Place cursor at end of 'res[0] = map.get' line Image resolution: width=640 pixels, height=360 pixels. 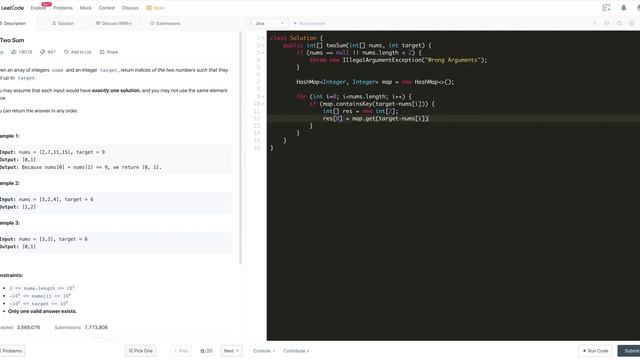pyautogui.click(x=429, y=119)
